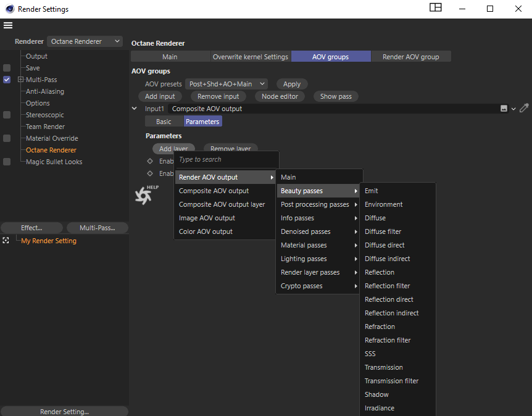The image size is (532, 416).
Task: Expand Post processing passes submenu
Action: click(318, 204)
